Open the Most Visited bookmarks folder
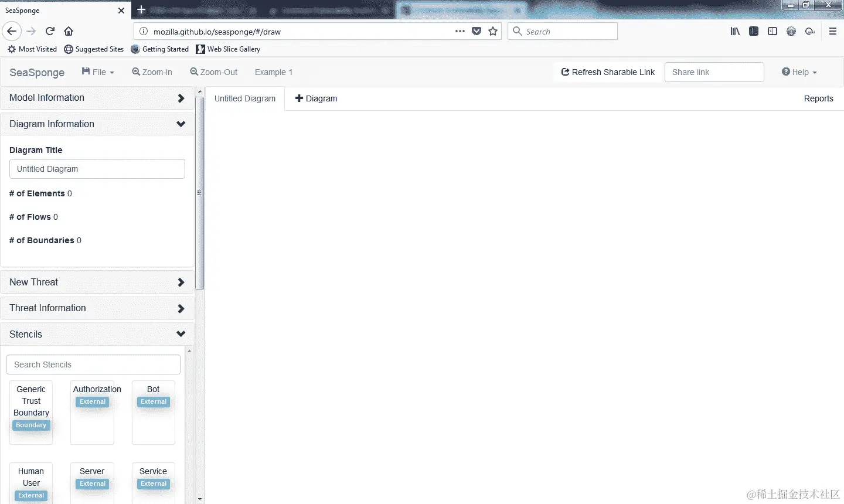This screenshot has height=504, width=844. (x=32, y=49)
